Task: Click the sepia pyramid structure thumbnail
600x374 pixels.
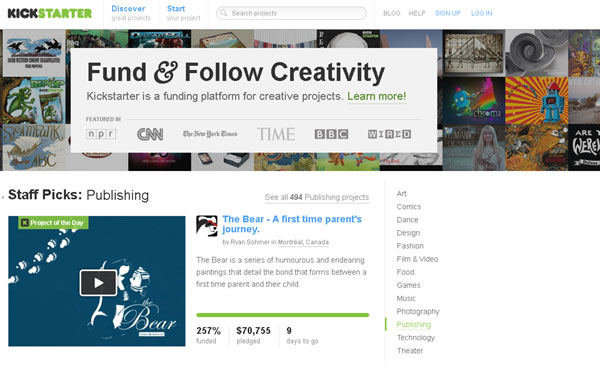Action: pos(474,53)
